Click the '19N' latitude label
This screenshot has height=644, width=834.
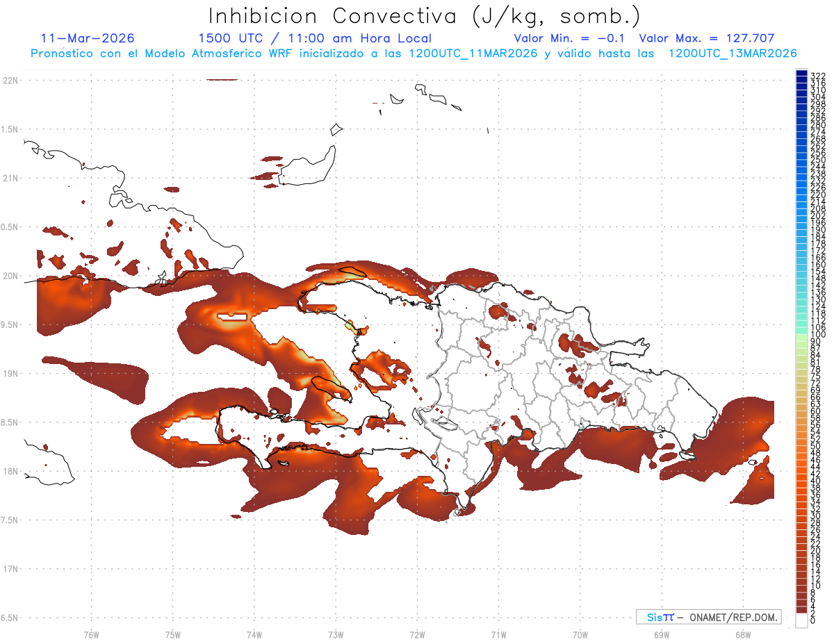pyautogui.click(x=10, y=373)
